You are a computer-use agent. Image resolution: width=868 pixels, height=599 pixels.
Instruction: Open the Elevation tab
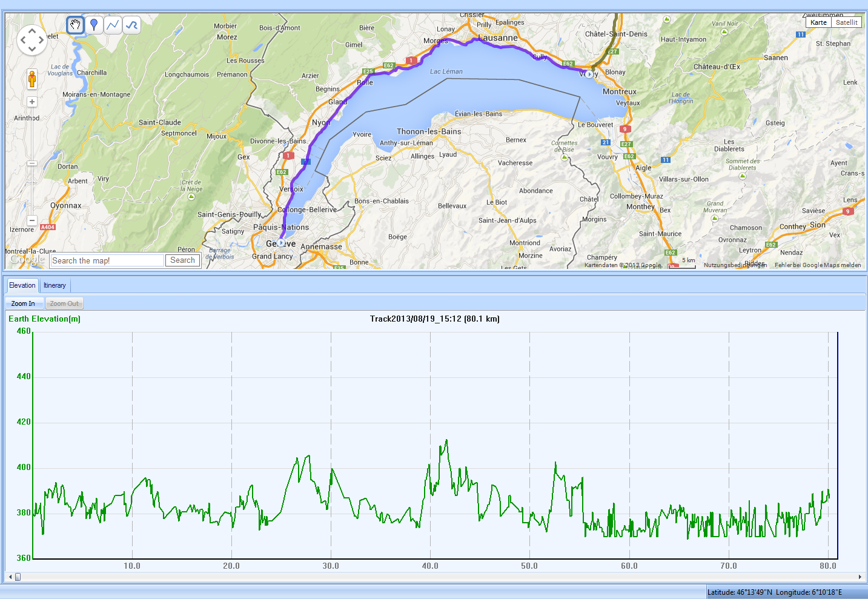[22, 285]
